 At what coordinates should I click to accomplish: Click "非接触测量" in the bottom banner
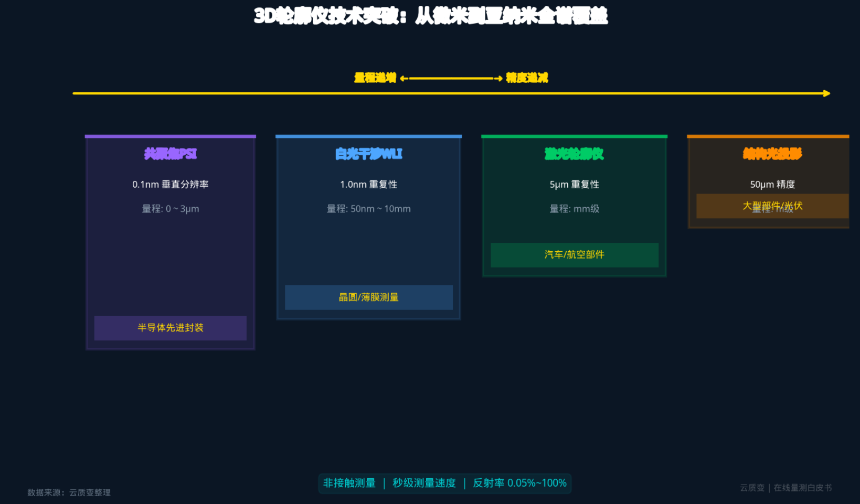tap(349, 483)
